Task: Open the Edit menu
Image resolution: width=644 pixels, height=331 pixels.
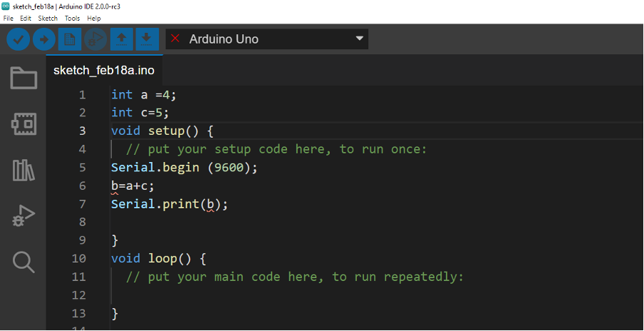Action: click(x=26, y=18)
